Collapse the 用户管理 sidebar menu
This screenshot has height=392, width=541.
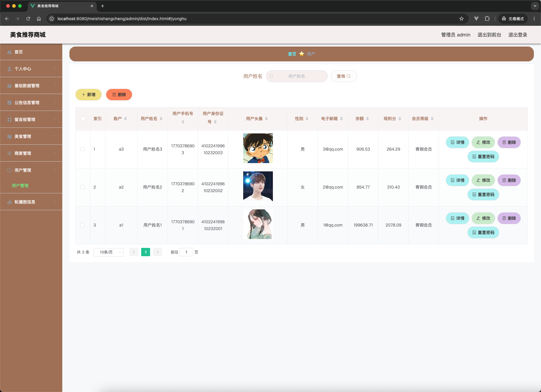point(31,170)
